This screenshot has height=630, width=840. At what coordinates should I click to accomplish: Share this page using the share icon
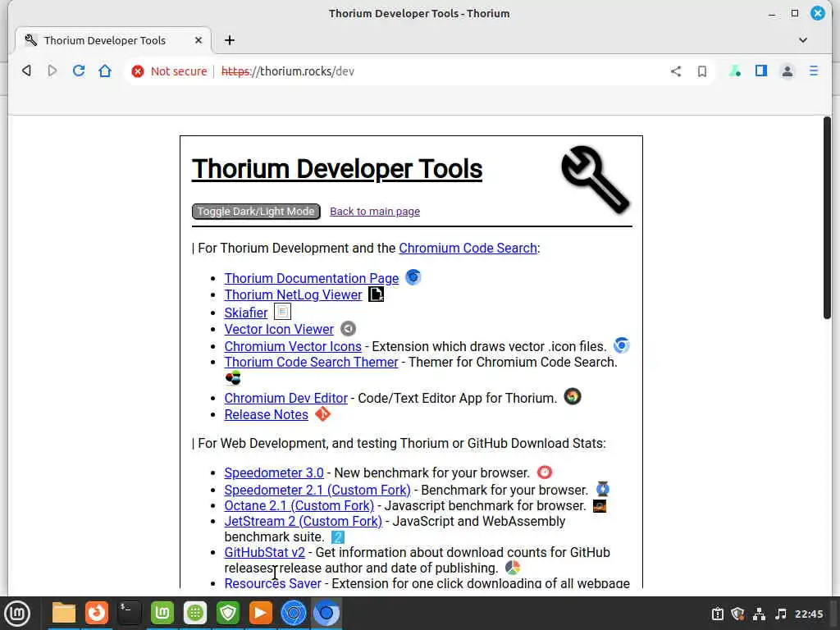[676, 71]
